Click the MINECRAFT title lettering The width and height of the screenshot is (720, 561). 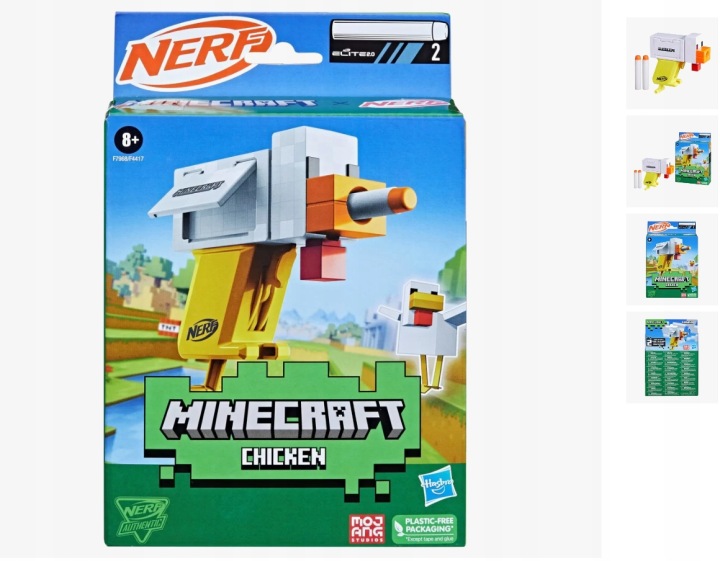(283, 421)
